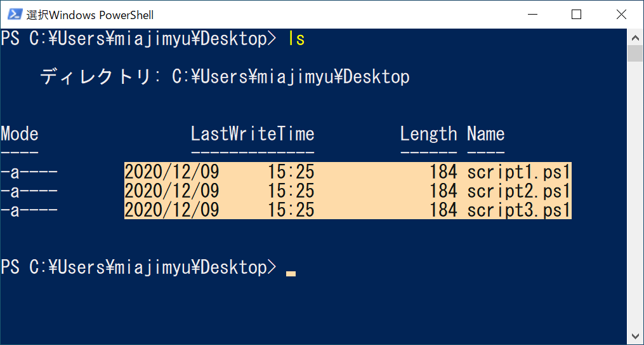Click the 15:25 time in script3.ps1 row
The width and height of the screenshot is (644, 345).
tap(291, 210)
